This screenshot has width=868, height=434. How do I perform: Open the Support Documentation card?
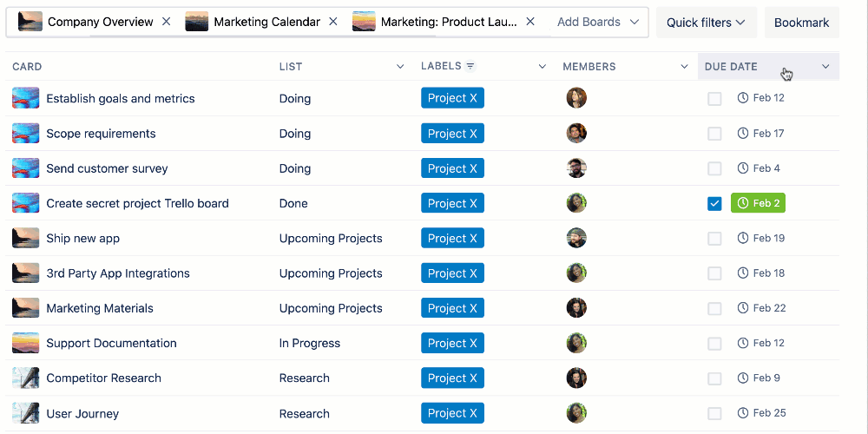click(x=111, y=343)
